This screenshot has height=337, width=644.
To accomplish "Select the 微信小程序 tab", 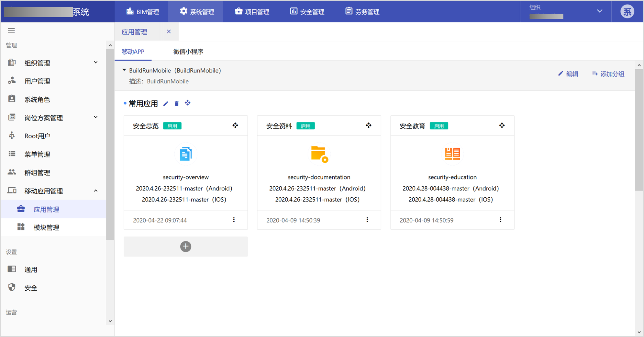I will [188, 52].
